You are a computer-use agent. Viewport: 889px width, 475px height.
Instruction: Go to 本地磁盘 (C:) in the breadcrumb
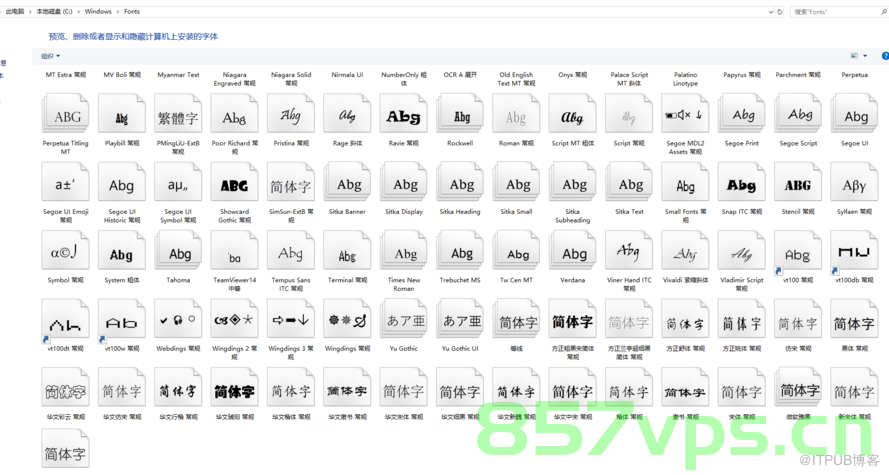(x=54, y=11)
